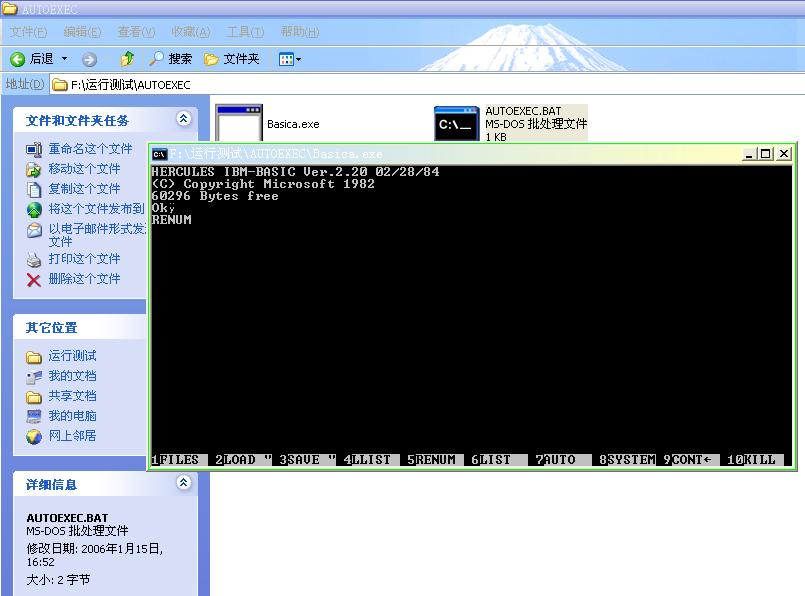
Task: Click 2LOAD function key label in BASIC
Action: click(243, 460)
